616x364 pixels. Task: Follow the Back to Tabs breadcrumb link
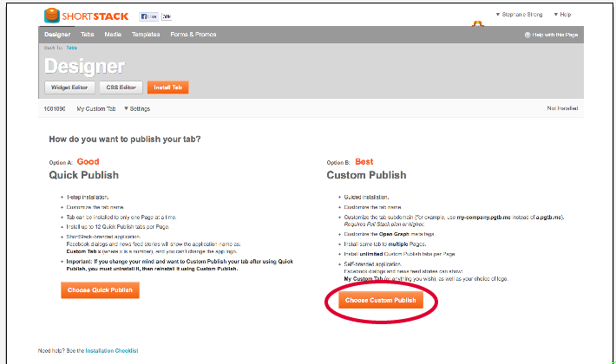(71, 48)
